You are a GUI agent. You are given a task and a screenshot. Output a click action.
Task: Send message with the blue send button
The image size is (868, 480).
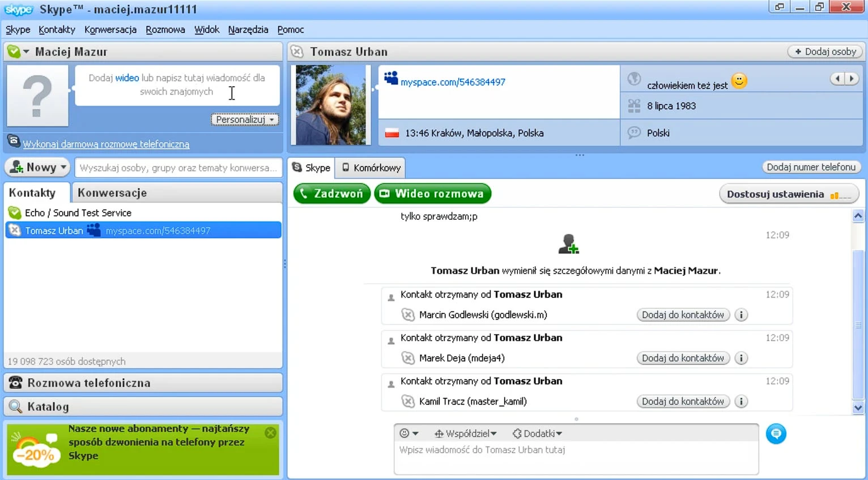(x=776, y=434)
